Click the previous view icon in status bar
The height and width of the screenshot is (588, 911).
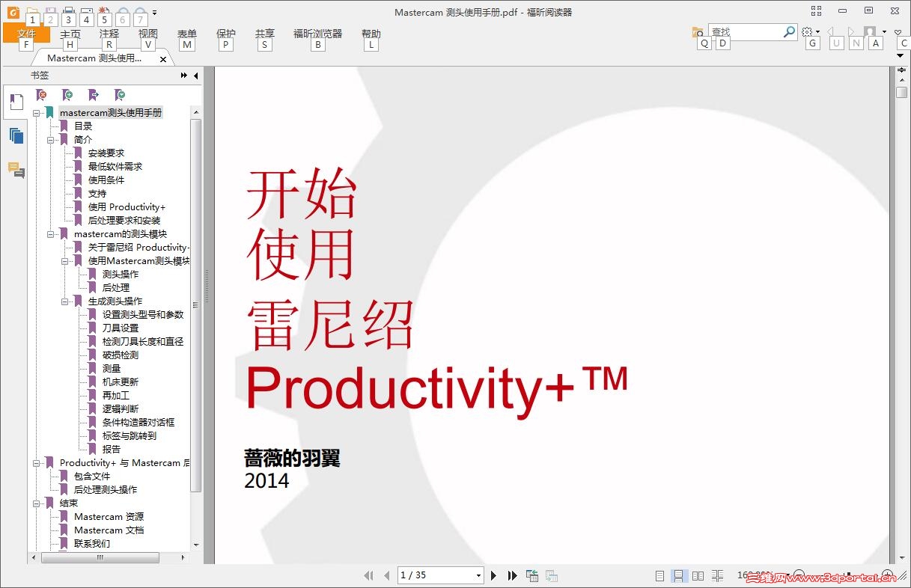coord(532,575)
